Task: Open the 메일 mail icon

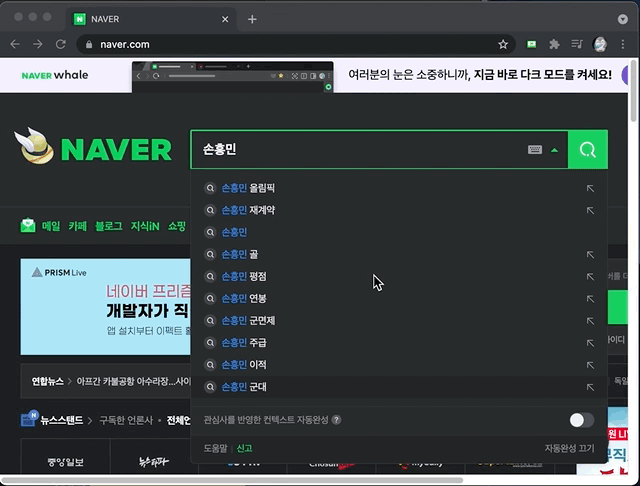Action: pyautogui.click(x=28, y=225)
